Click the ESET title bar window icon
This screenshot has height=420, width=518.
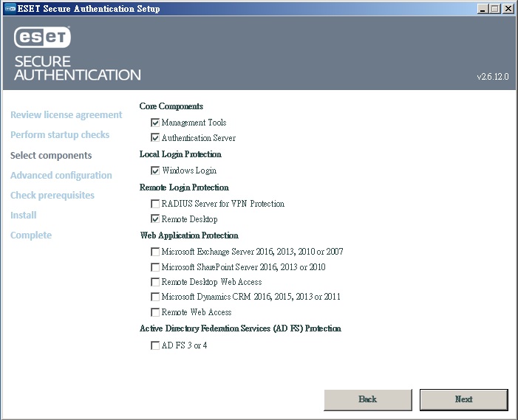click(x=10, y=9)
